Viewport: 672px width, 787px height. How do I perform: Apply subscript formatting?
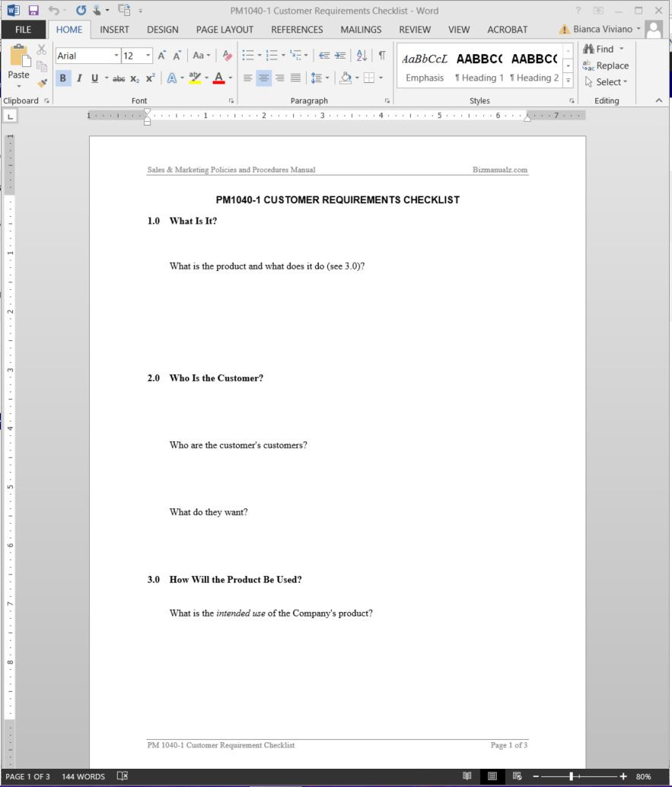coord(135,78)
